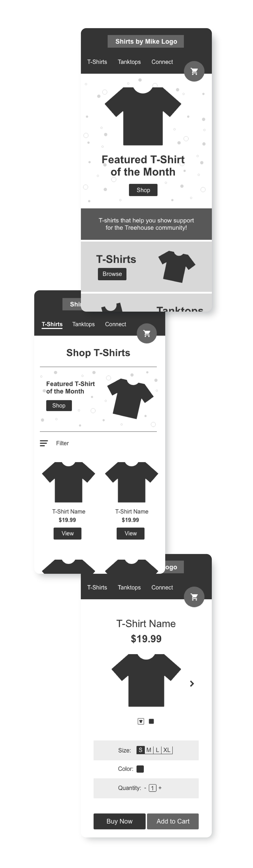253x868 pixels.
Task: Choose size M option
Action: coord(149,750)
